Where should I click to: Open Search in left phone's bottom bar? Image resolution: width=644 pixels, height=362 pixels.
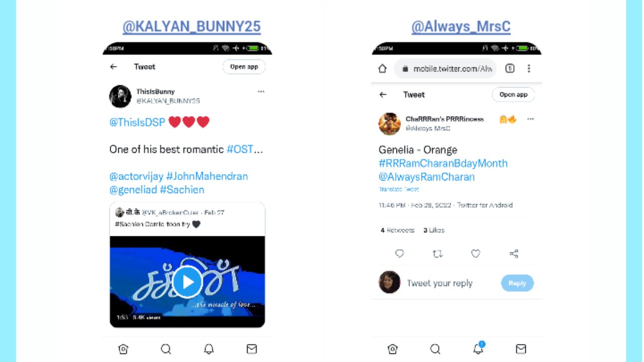point(166,349)
